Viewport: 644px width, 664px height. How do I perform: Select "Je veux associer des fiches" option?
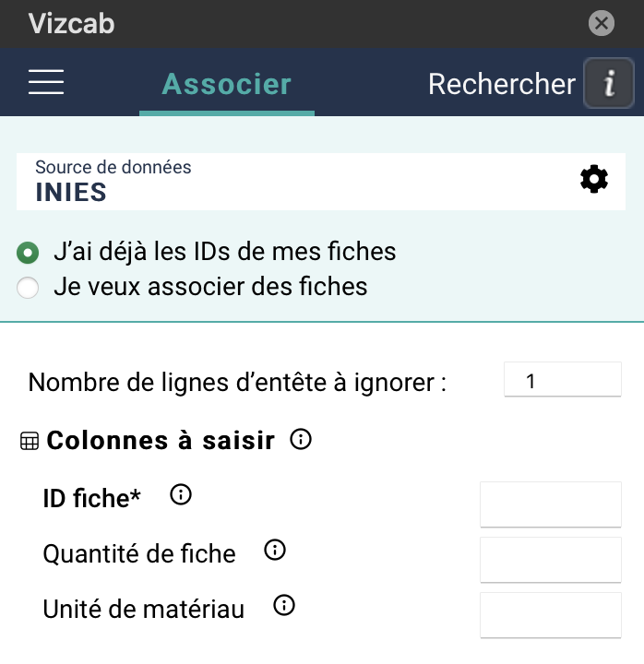(29, 288)
